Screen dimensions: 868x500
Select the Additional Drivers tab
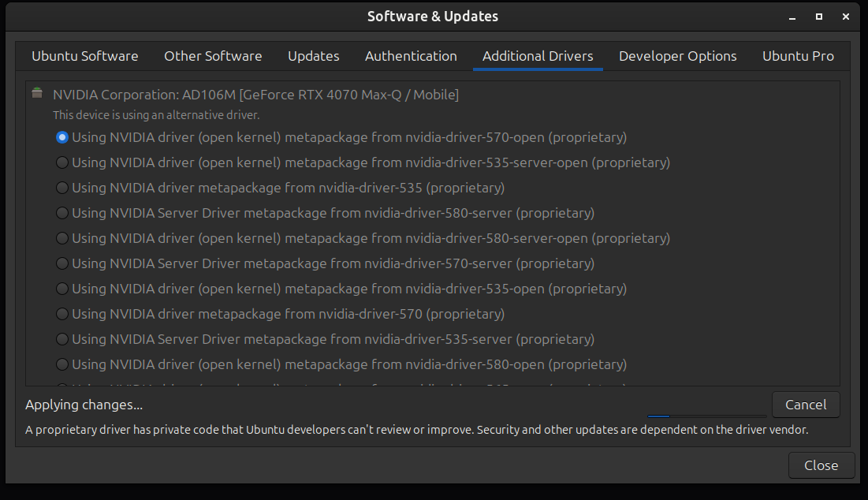click(538, 56)
